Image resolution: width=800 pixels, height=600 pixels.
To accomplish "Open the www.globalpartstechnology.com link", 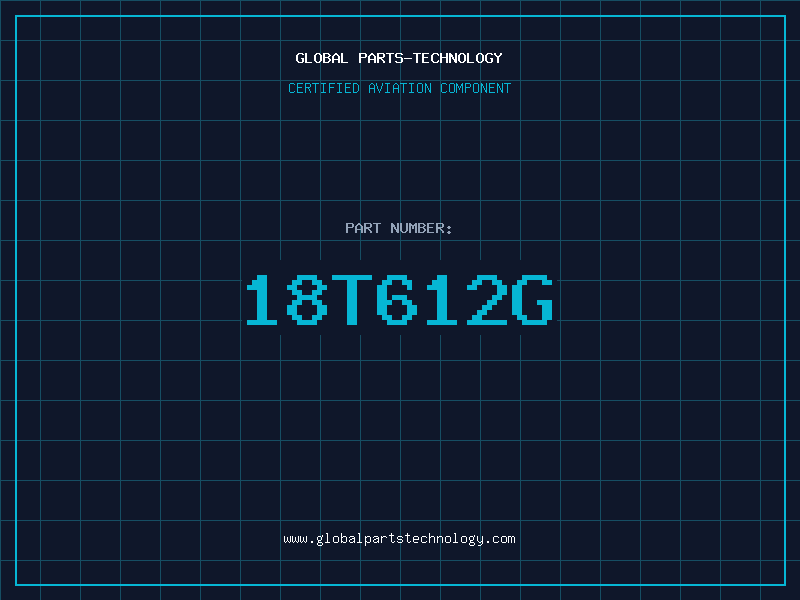I will click(x=399, y=539).
